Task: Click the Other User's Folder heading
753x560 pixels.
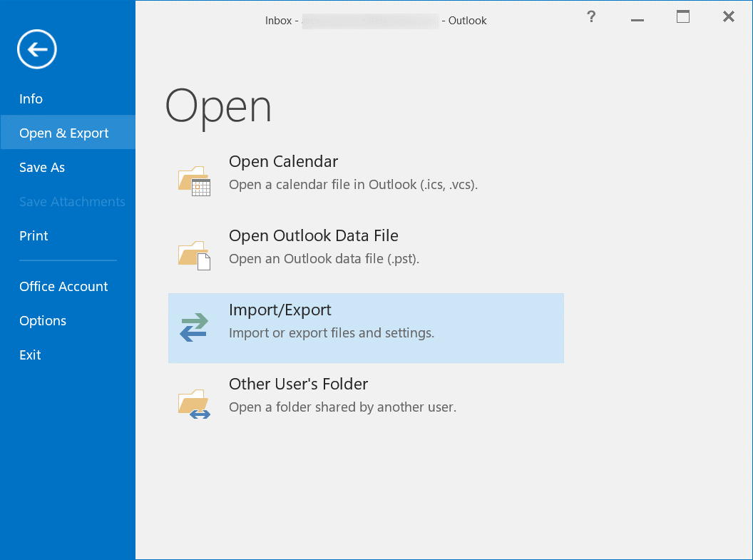Action: tap(298, 385)
